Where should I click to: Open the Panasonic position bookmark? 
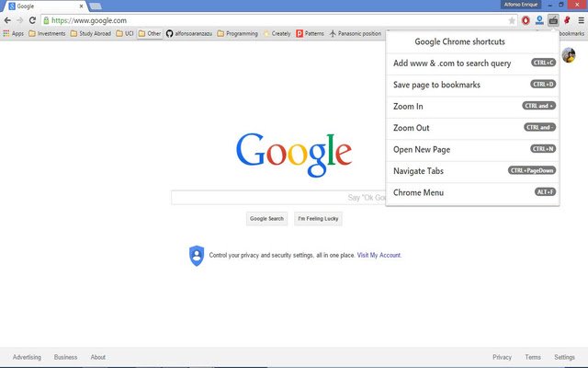(356, 33)
